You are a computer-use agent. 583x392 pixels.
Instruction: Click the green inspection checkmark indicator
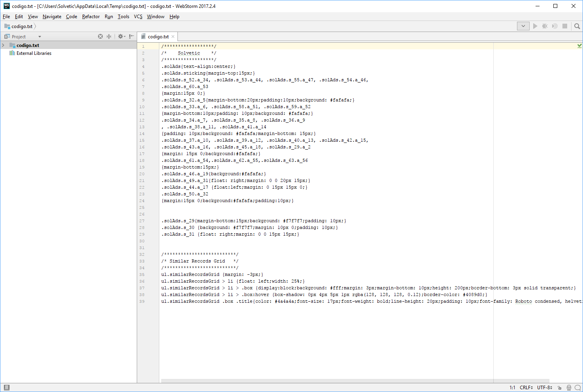579,46
